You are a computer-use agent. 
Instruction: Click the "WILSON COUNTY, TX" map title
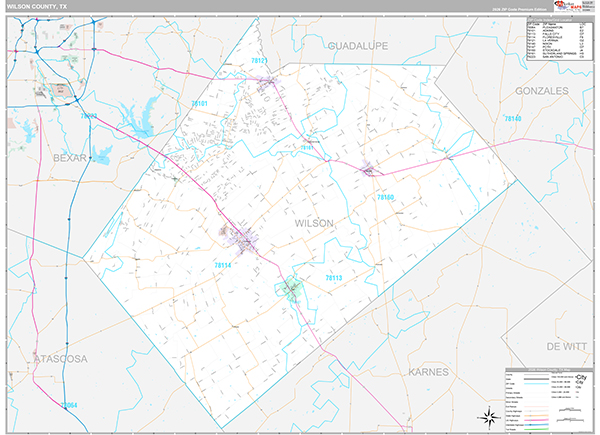(x=37, y=7)
